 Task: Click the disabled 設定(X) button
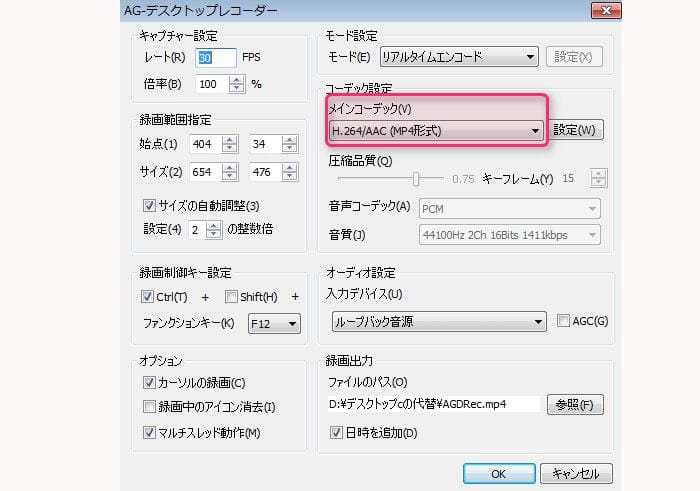click(x=574, y=57)
